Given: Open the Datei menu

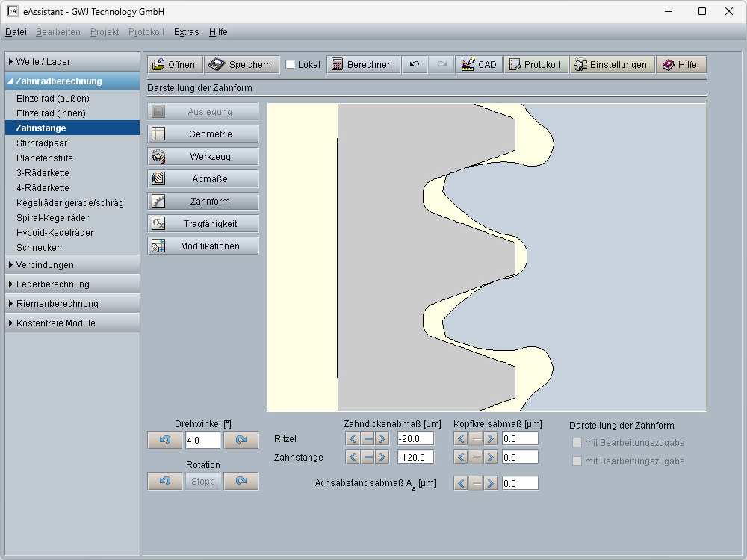Looking at the screenshot, I should pyautogui.click(x=16, y=32).
